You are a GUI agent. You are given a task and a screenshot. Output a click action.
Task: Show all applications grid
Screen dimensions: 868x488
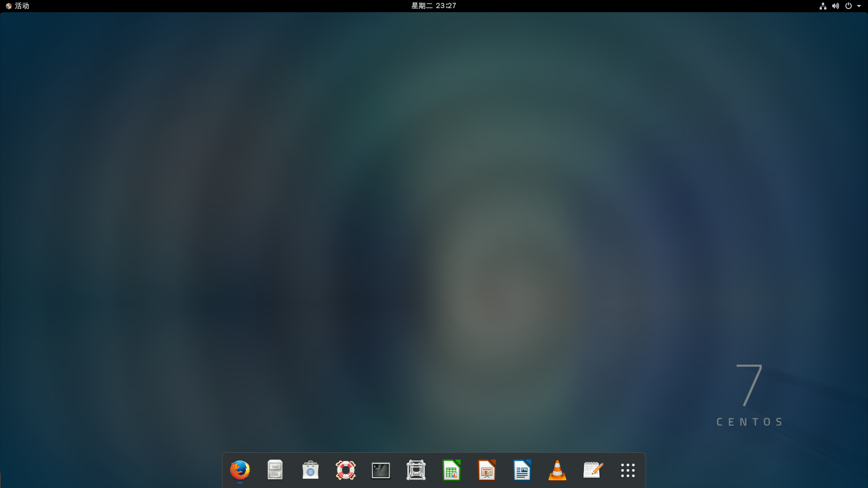tap(627, 470)
